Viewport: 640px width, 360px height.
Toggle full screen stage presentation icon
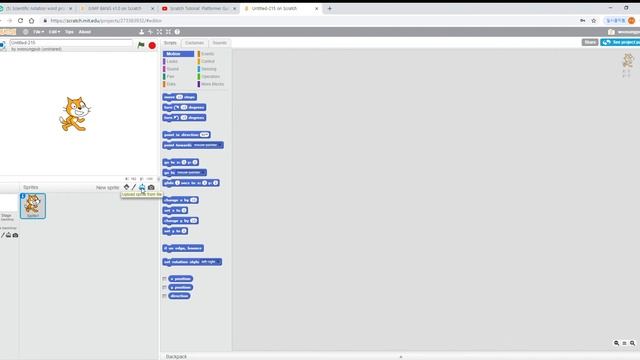[2, 44]
